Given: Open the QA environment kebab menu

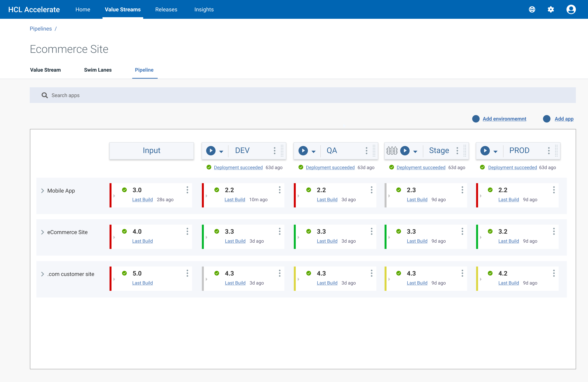Looking at the screenshot, I should tap(366, 150).
